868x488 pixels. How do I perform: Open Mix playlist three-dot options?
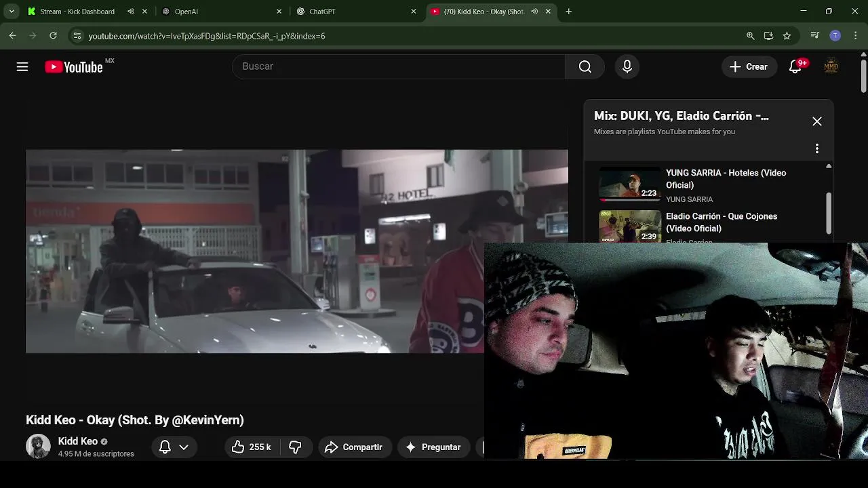[817, 148]
